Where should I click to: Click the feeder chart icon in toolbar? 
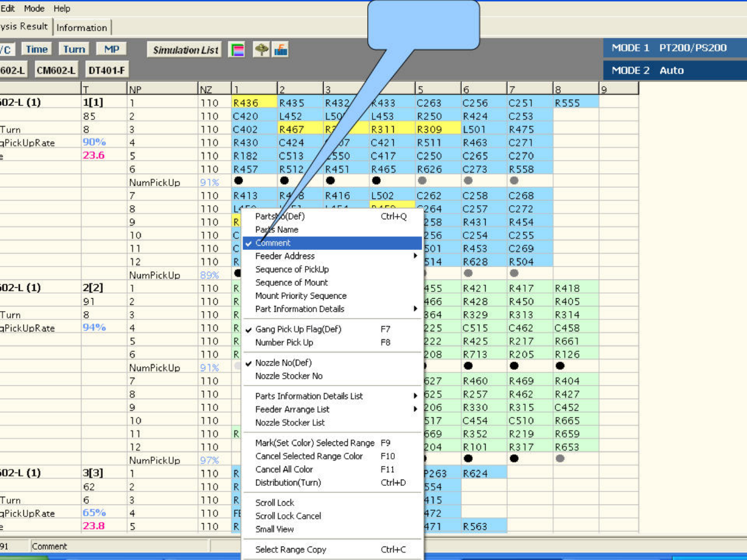281,50
